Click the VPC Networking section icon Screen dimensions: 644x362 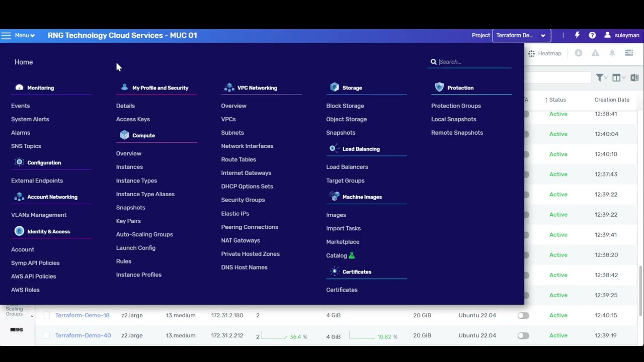coord(229,87)
